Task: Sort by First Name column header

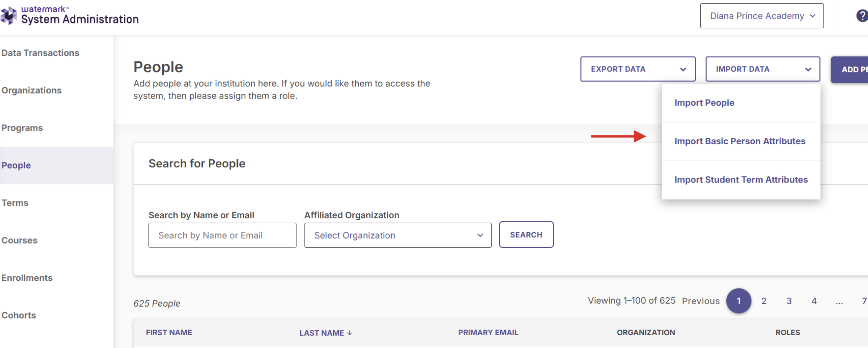Action: click(169, 332)
